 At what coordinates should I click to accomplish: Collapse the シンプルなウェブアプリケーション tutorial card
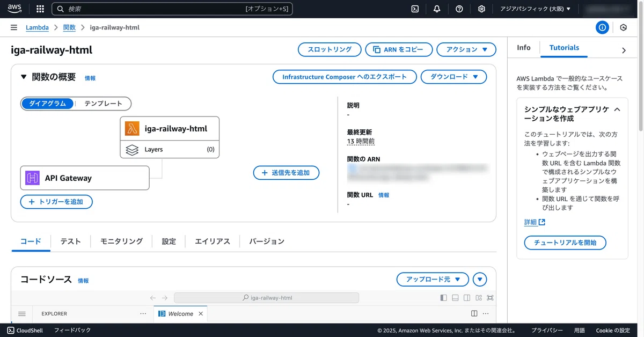[617, 109]
